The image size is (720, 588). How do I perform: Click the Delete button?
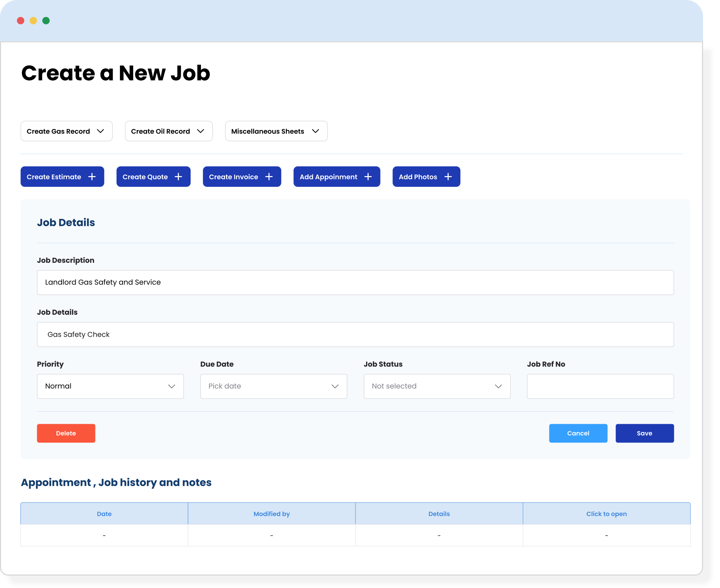[x=65, y=433]
